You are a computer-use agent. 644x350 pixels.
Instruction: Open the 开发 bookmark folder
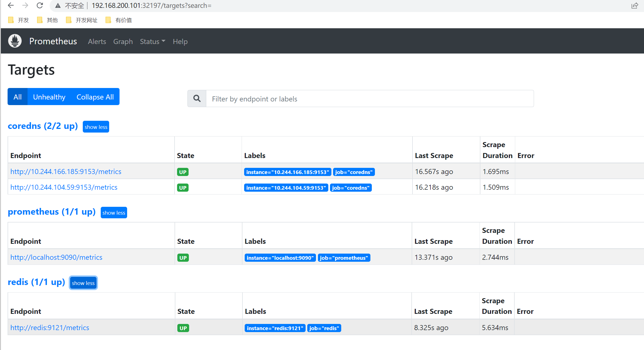19,20
